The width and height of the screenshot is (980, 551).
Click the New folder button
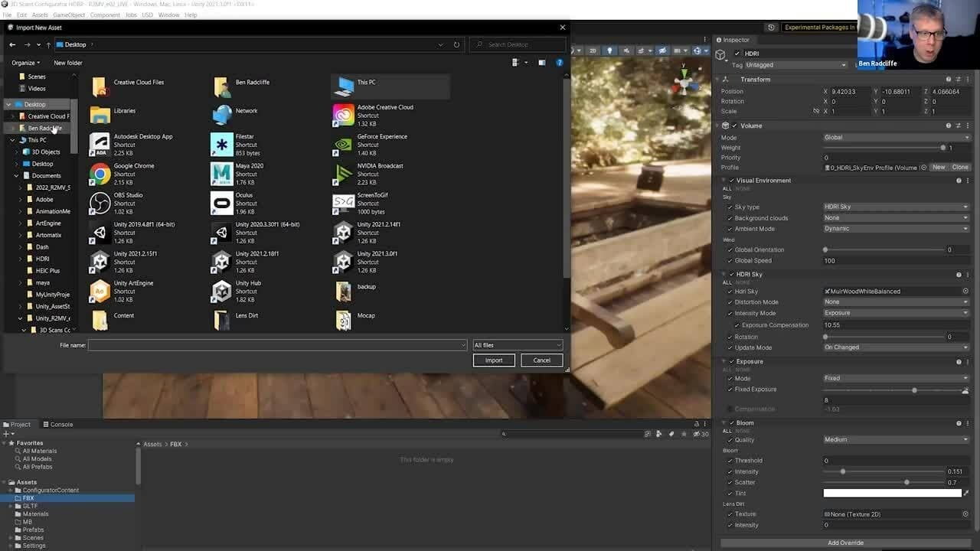click(68, 63)
